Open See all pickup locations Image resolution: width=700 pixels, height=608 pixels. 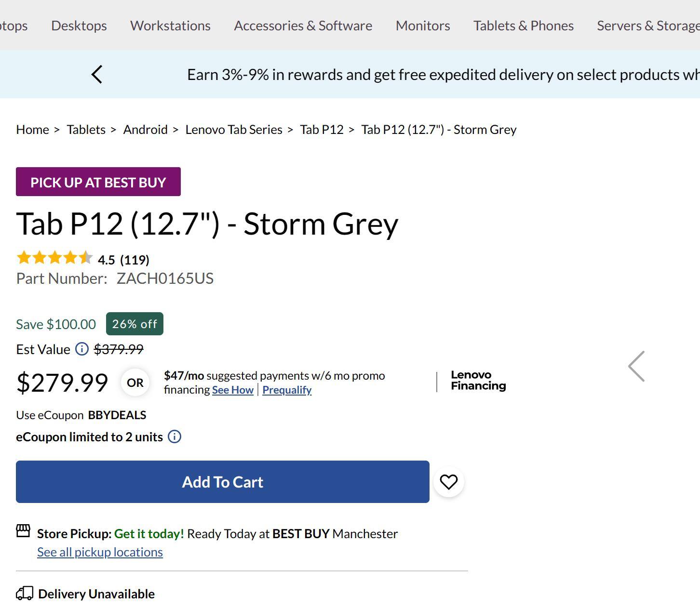point(100,552)
